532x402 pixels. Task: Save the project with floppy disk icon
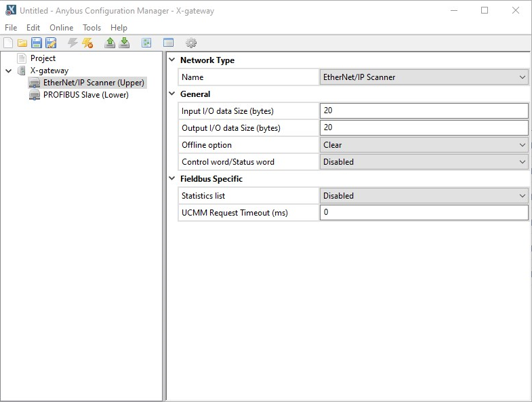(37, 43)
